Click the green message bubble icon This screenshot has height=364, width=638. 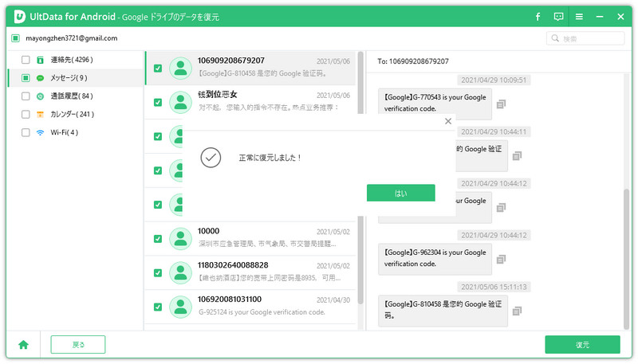click(41, 78)
